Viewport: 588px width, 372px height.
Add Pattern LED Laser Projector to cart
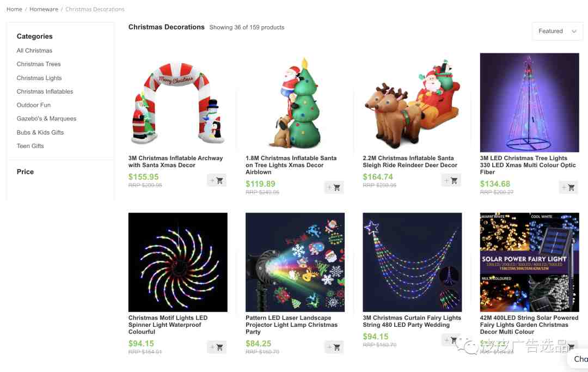pos(334,347)
